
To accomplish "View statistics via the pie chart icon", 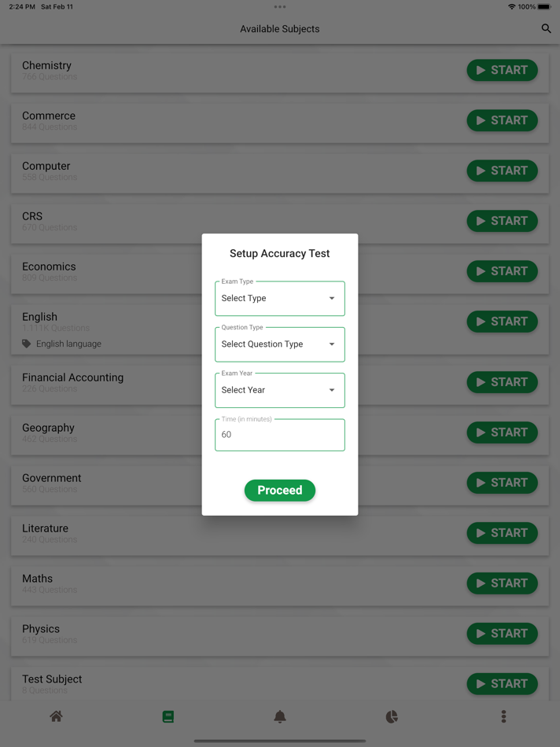I will (x=392, y=716).
